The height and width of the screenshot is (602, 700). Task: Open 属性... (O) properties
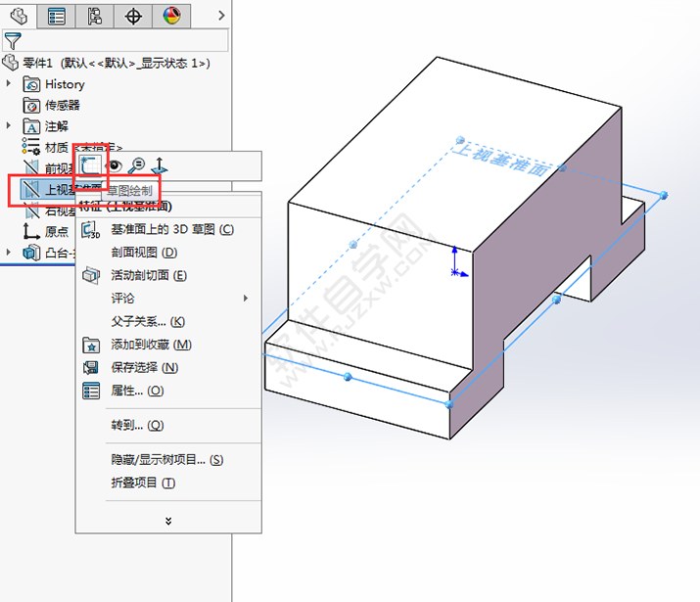[137, 391]
